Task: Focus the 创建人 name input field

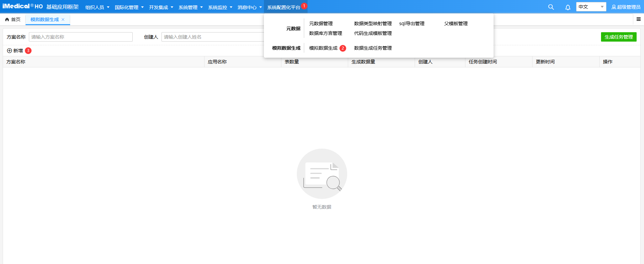Action: 212,37
